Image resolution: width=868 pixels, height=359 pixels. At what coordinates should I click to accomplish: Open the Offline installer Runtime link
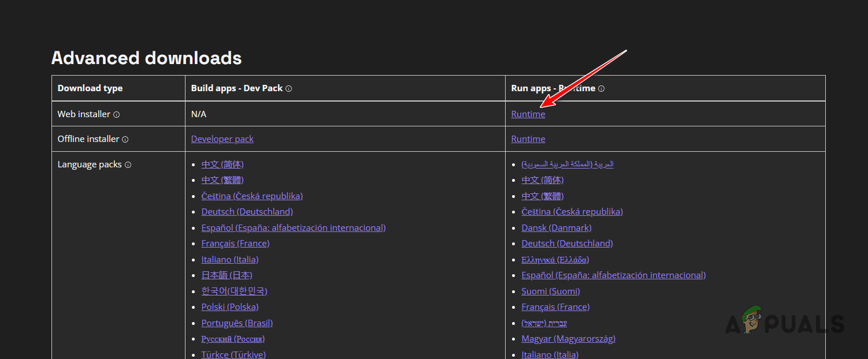(528, 139)
